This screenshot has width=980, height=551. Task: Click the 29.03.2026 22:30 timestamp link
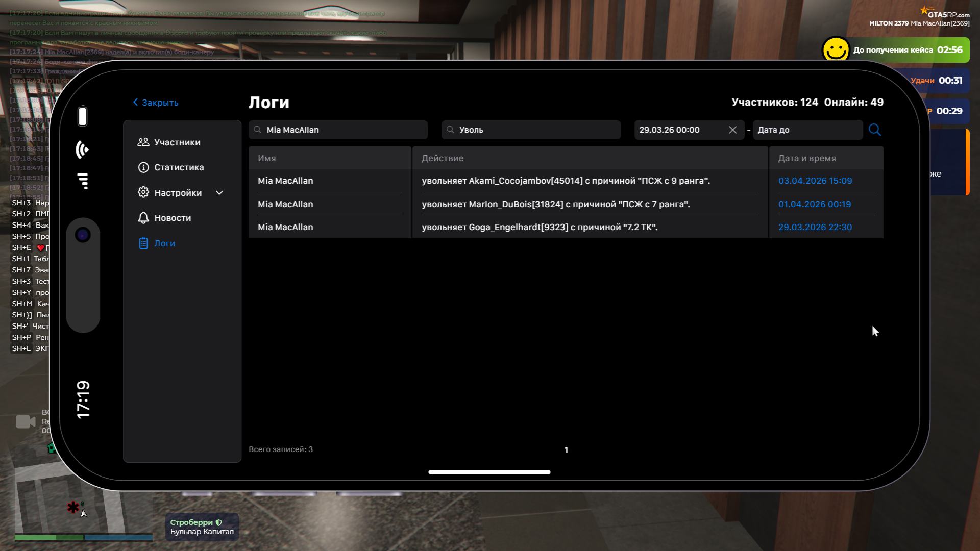[815, 227]
